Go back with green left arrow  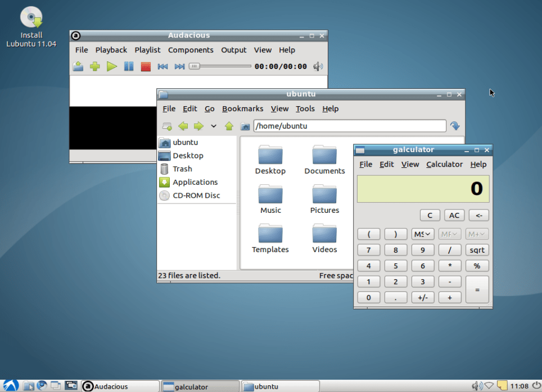pos(183,126)
